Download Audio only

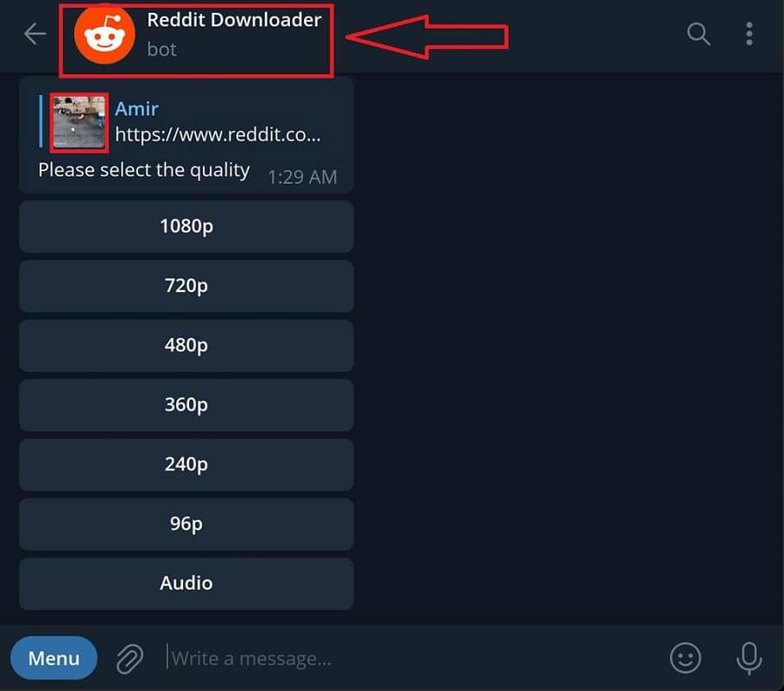tap(187, 584)
